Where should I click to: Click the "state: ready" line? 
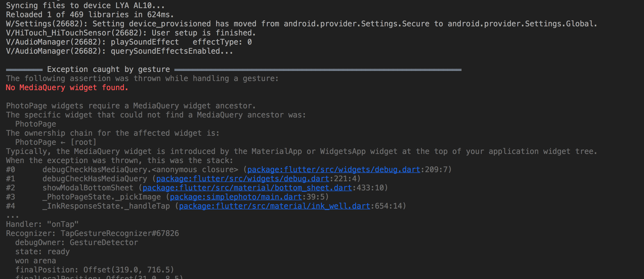click(42, 252)
